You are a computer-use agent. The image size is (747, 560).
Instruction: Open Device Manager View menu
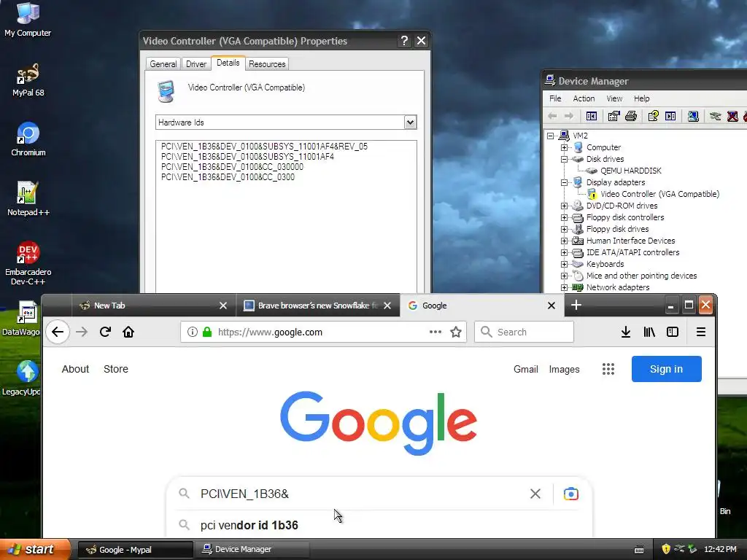click(x=614, y=98)
